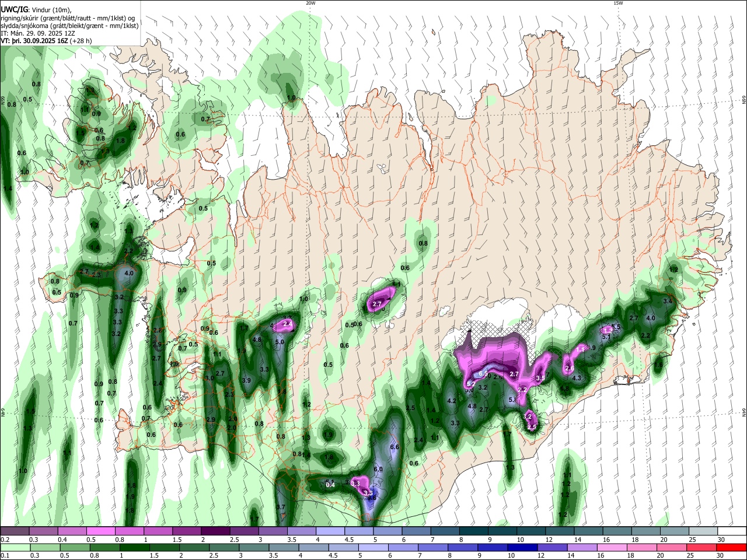Screen dimensions: 747x560
Task: Click the '6.0' precipitation value on the map
Action: [x=378, y=470]
